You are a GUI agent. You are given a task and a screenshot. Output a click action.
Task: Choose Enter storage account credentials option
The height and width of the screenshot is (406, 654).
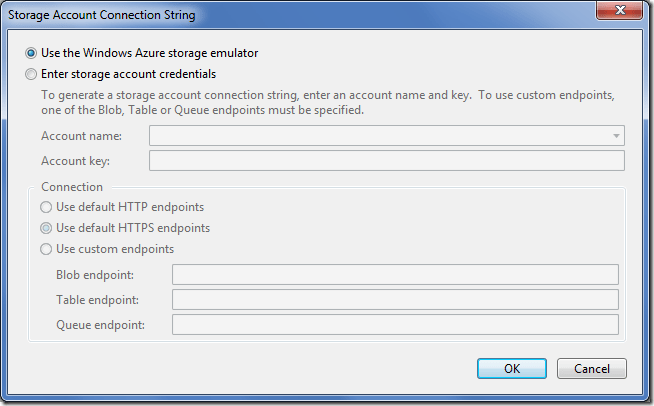32,74
